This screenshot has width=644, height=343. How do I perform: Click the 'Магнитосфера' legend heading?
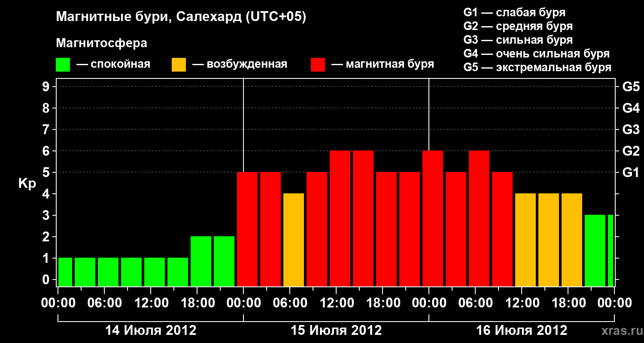pyautogui.click(x=101, y=43)
